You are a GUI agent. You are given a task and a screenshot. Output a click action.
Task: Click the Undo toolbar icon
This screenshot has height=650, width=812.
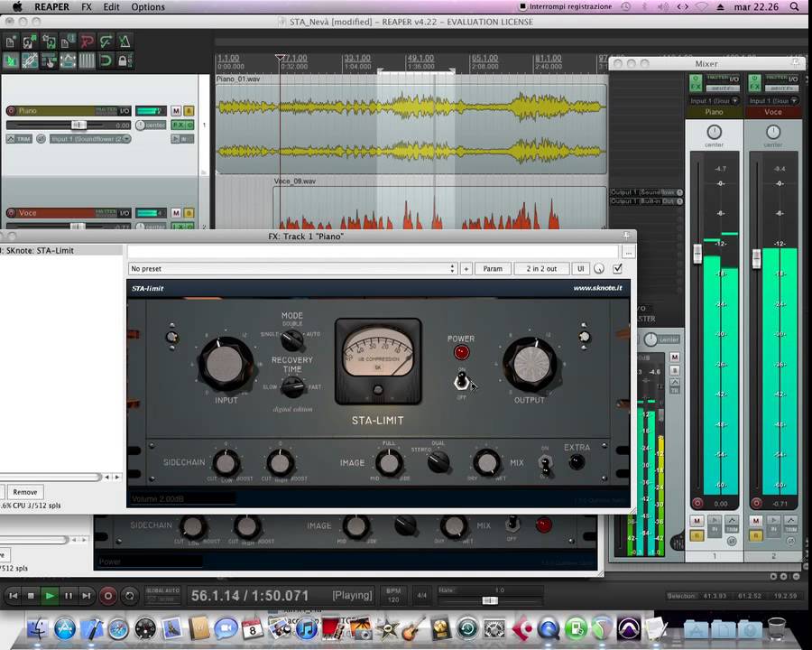(87, 42)
